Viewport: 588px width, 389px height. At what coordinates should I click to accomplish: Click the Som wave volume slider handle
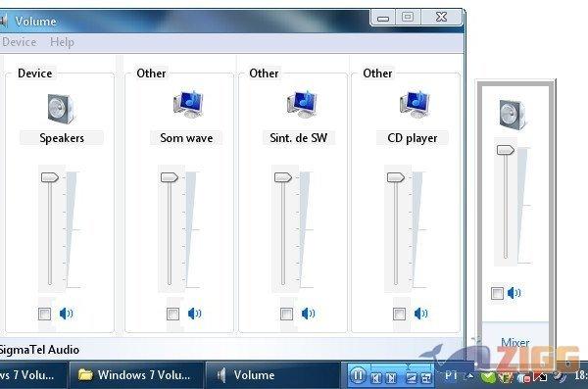pyautogui.click(x=170, y=177)
